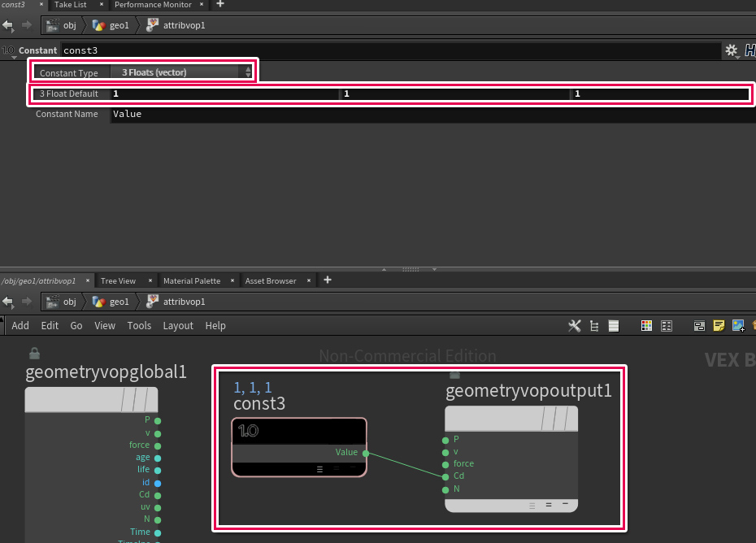This screenshot has height=543, width=756.
Task: Switch to the Performance Monitor tab
Action: (153, 5)
